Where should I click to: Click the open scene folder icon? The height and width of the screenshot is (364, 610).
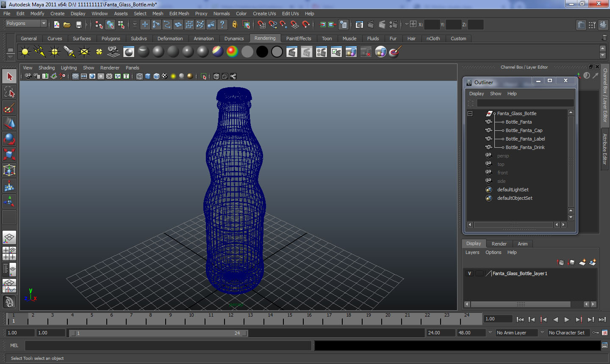click(x=67, y=25)
